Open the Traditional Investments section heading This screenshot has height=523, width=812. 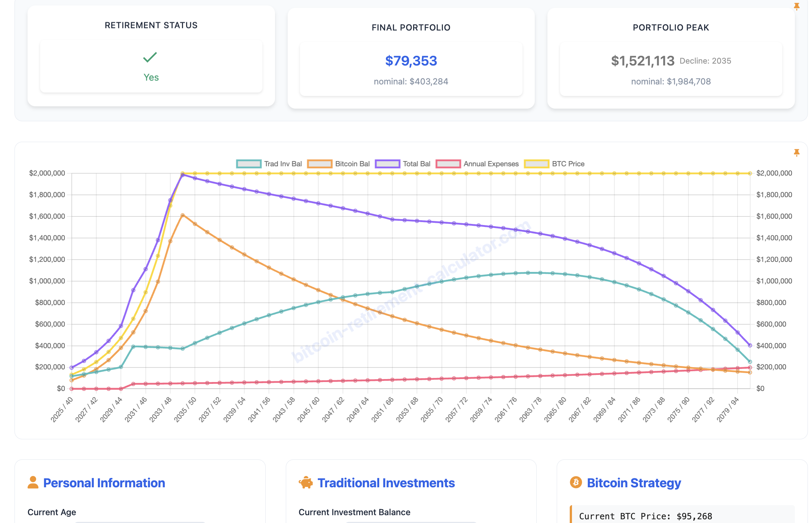click(386, 482)
